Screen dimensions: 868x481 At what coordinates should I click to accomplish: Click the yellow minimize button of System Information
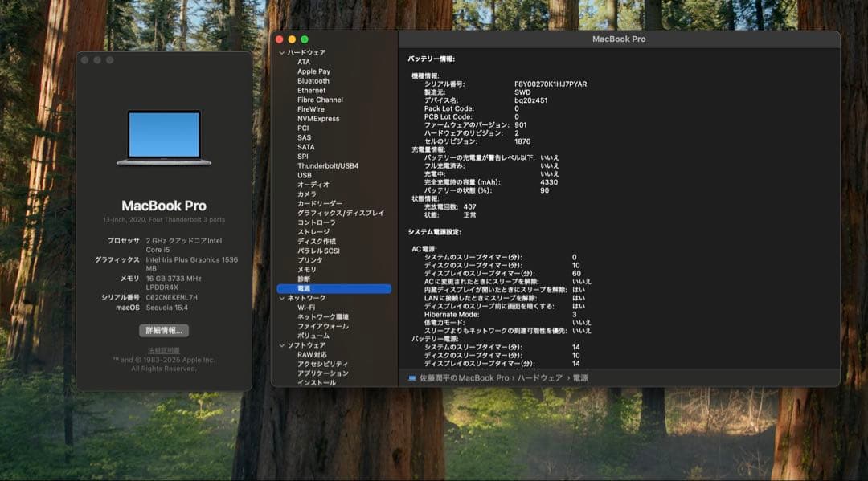(292, 39)
